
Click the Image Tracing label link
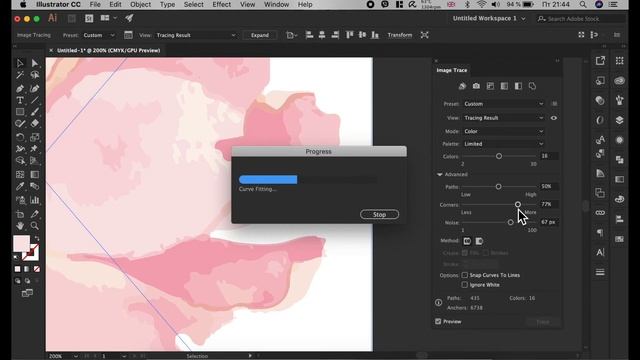(x=33, y=35)
